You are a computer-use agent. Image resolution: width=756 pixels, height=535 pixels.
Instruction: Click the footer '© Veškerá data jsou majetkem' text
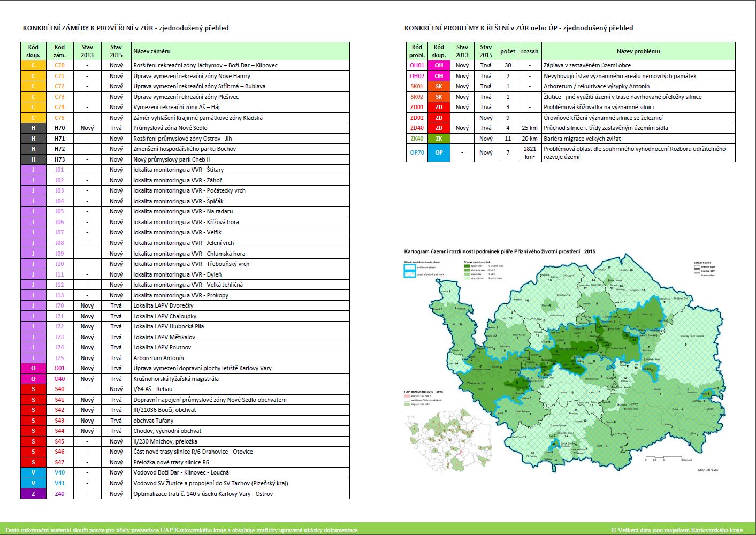pos(677,530)
